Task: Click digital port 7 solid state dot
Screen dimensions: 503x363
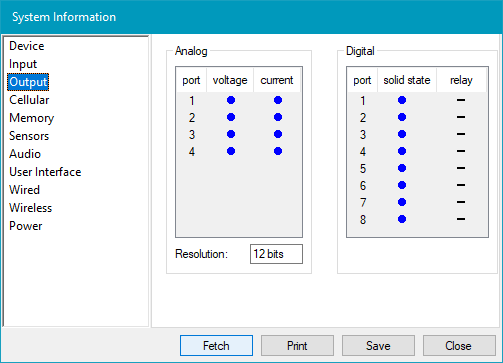Action: pyautogui.click(x=402, y=202)
